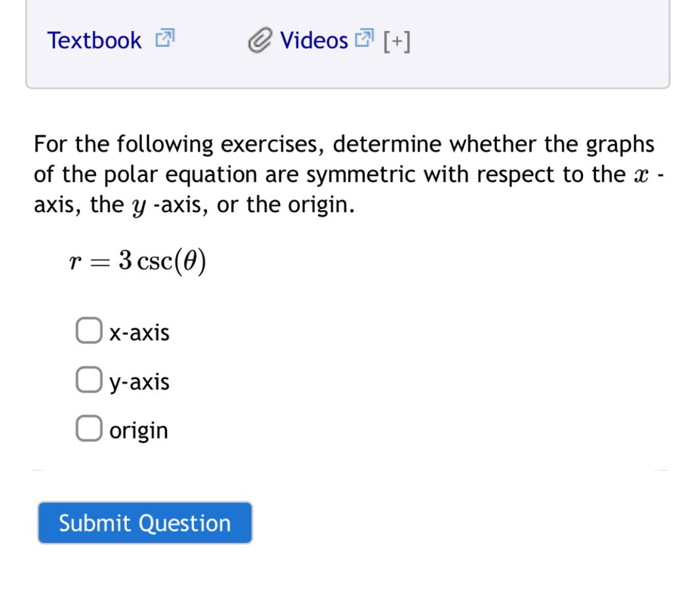Click the equation r = 3 csc(θ)

pyautogui.click(x=138, y=261)
